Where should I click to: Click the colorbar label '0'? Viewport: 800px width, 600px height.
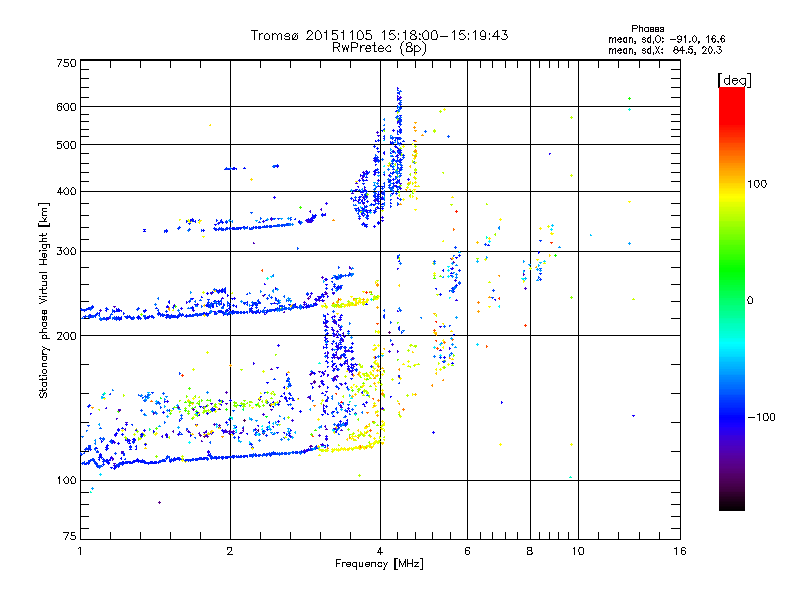click(x=750, y=301)
